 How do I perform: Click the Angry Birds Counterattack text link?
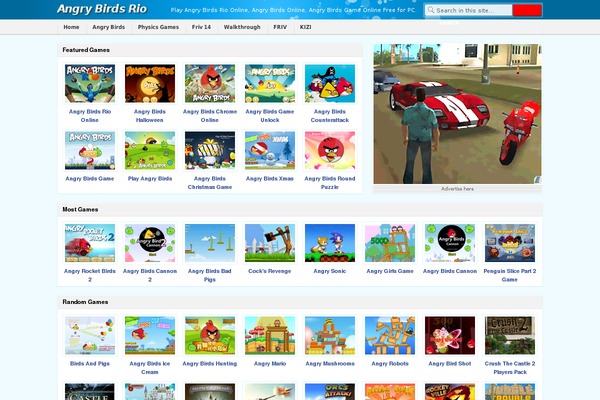click(330, 116)
